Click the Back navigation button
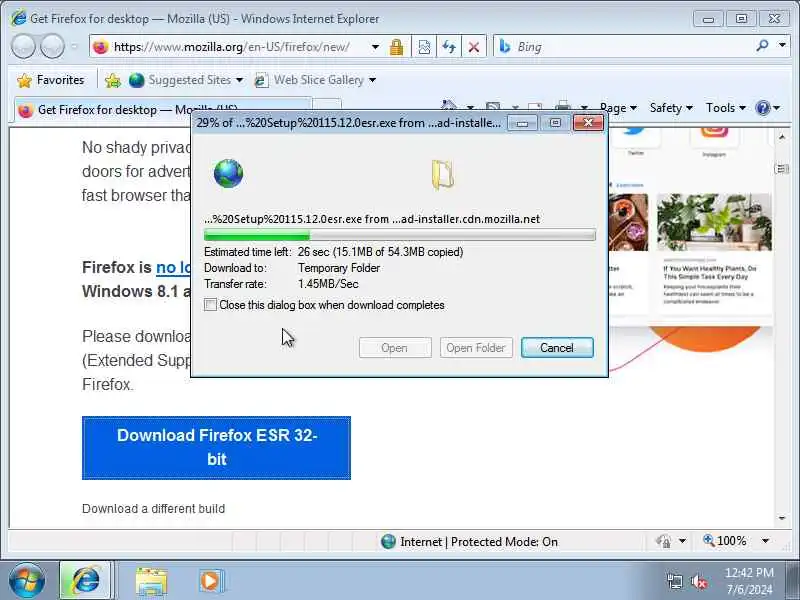This screenshot has width=800, height=600. [23, 47]
